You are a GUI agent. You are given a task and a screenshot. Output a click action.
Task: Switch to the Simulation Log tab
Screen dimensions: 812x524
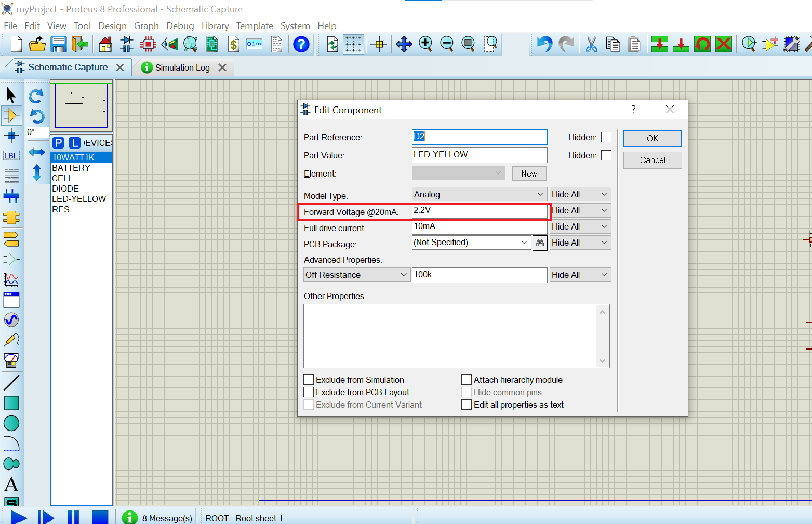182,68
